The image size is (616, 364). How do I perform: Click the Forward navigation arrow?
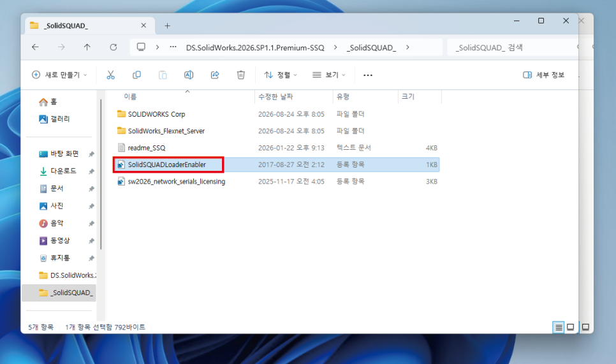point(61,47)
